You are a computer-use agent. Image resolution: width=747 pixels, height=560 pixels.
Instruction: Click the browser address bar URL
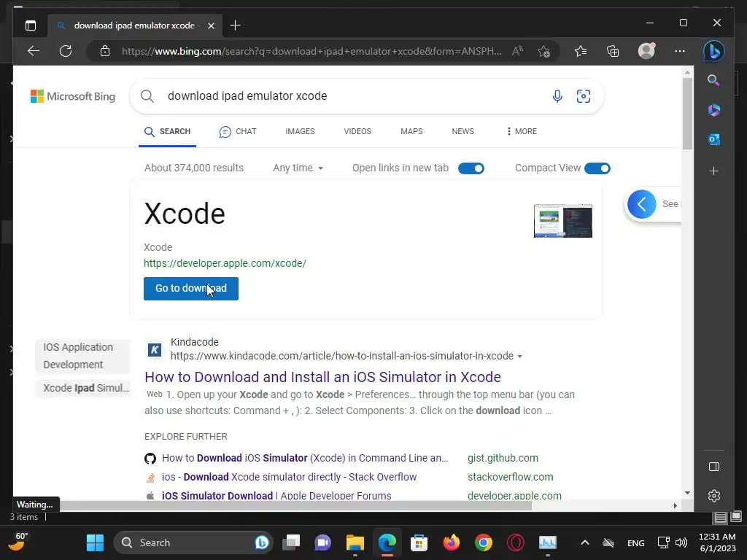pyautogui.click(x=311, y=51)
